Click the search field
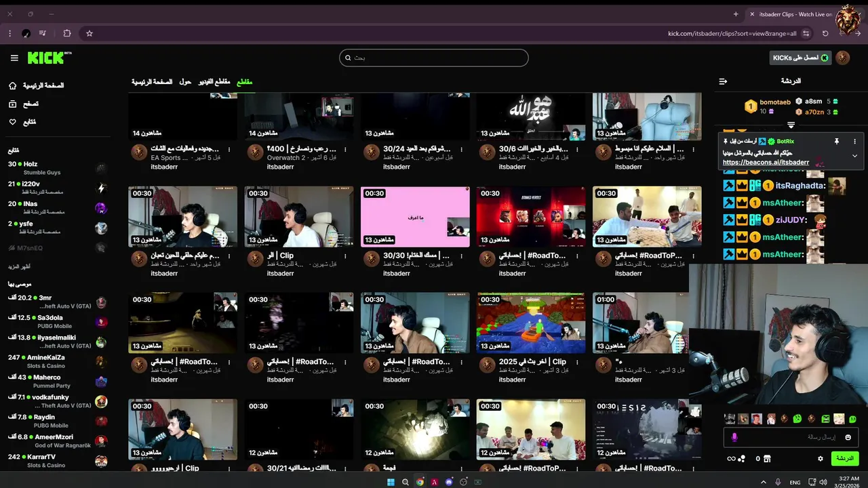Viewport: 868px width, 488px height. tap(433, 58)
